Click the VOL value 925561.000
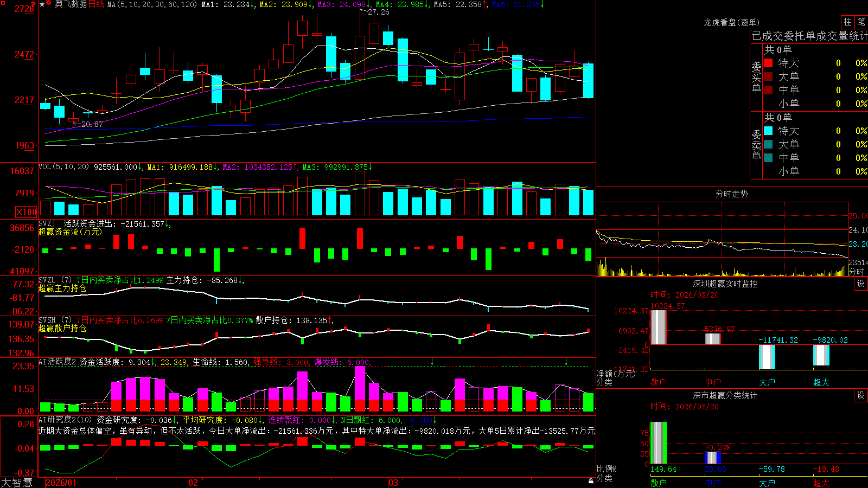Screen dimensions: 868x488 click(116, 167)
